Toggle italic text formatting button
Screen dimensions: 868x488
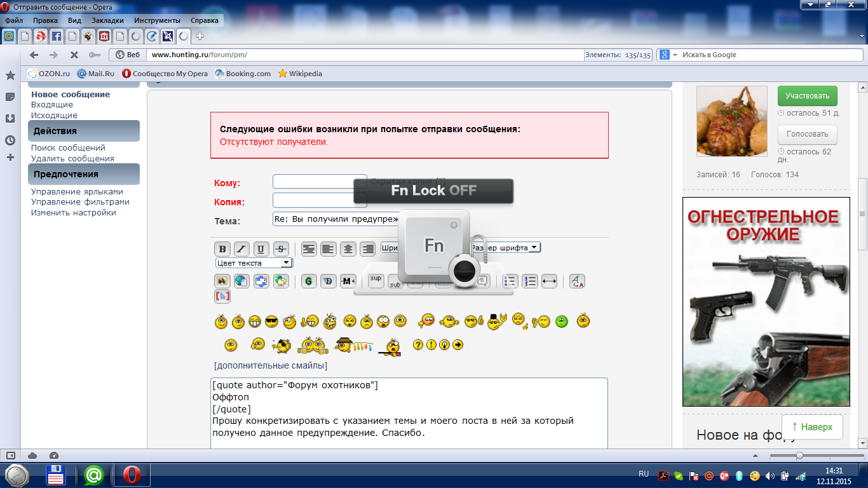[241, 249]
